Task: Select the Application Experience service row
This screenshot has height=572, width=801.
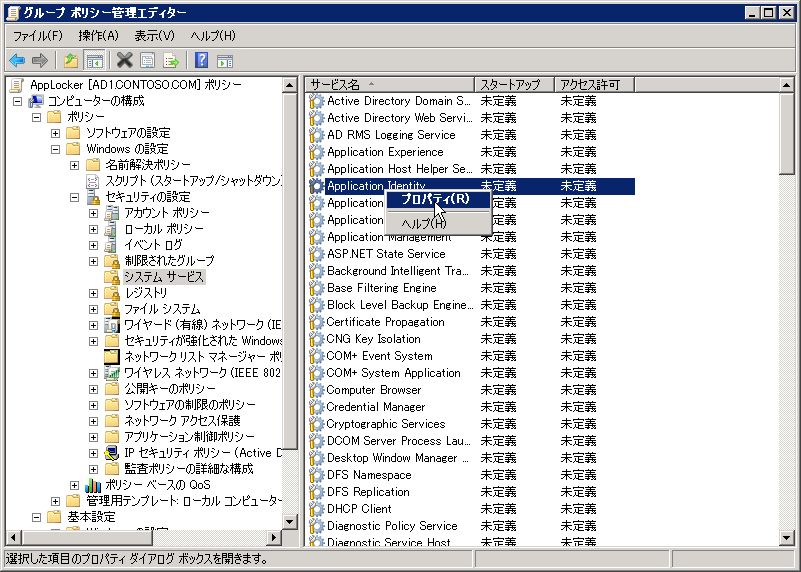Action: point(470,152)
